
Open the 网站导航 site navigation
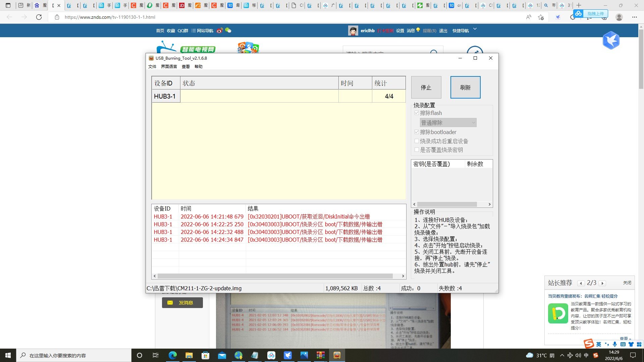click(x=202, y=31)
